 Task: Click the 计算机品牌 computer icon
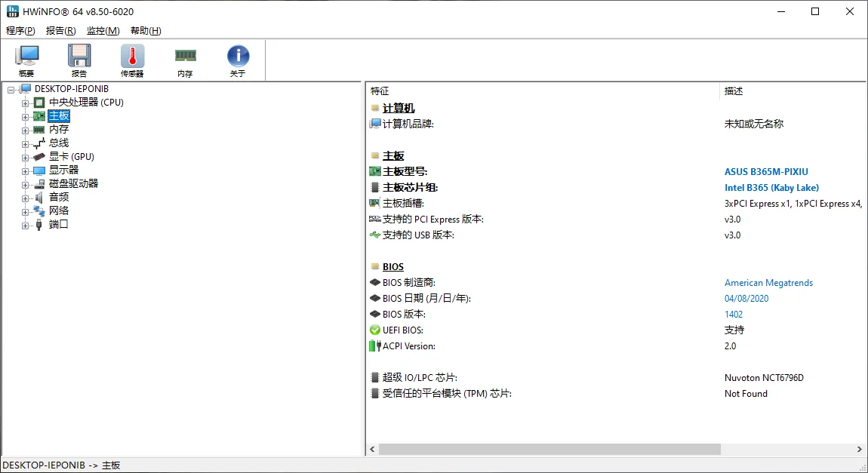click(x=375, y=124)
